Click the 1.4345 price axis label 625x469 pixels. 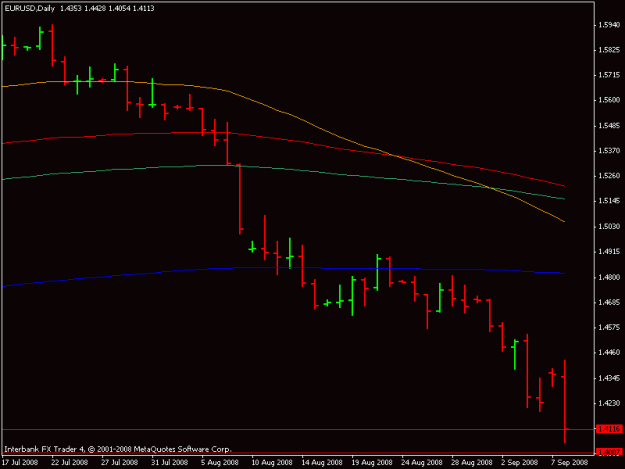pyautogui.click(x=609, y=378)
